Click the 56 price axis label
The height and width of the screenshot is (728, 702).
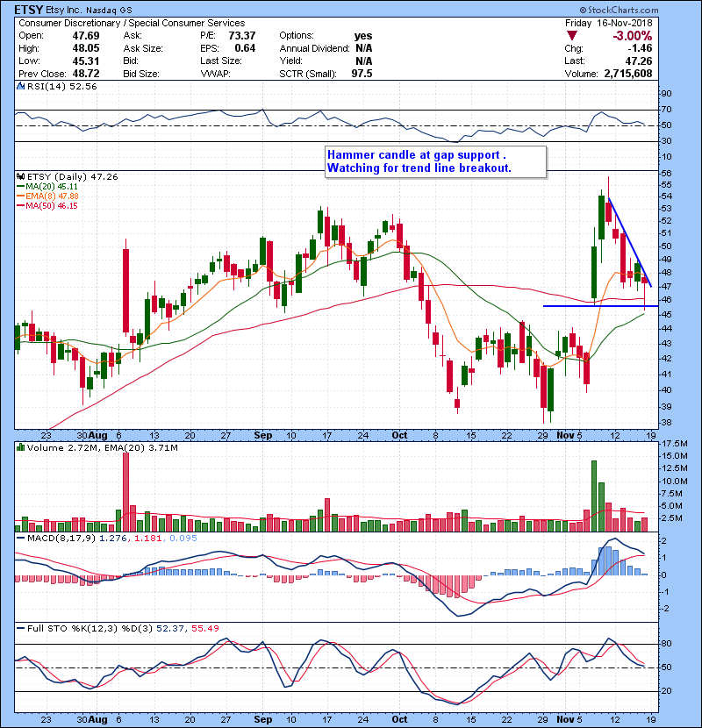(x=666, y=173)
